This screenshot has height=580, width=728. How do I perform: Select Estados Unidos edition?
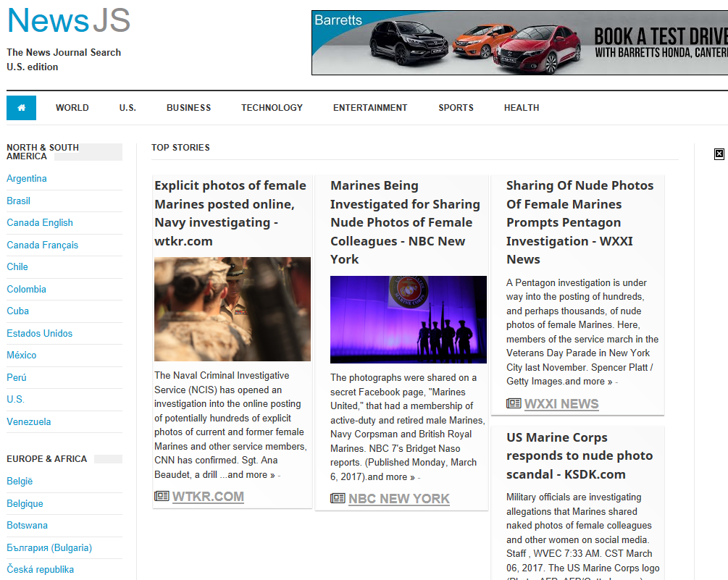(39, 333)
